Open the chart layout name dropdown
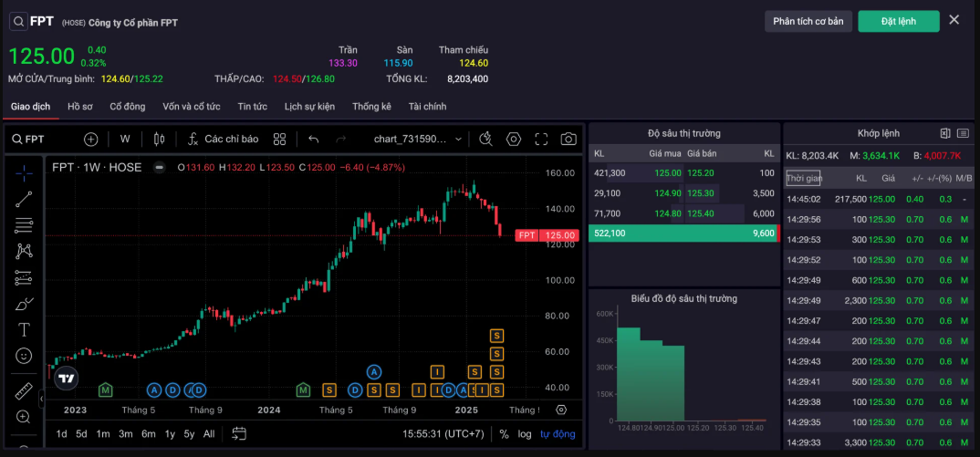 pyautogui.click(x=418, y=140)
